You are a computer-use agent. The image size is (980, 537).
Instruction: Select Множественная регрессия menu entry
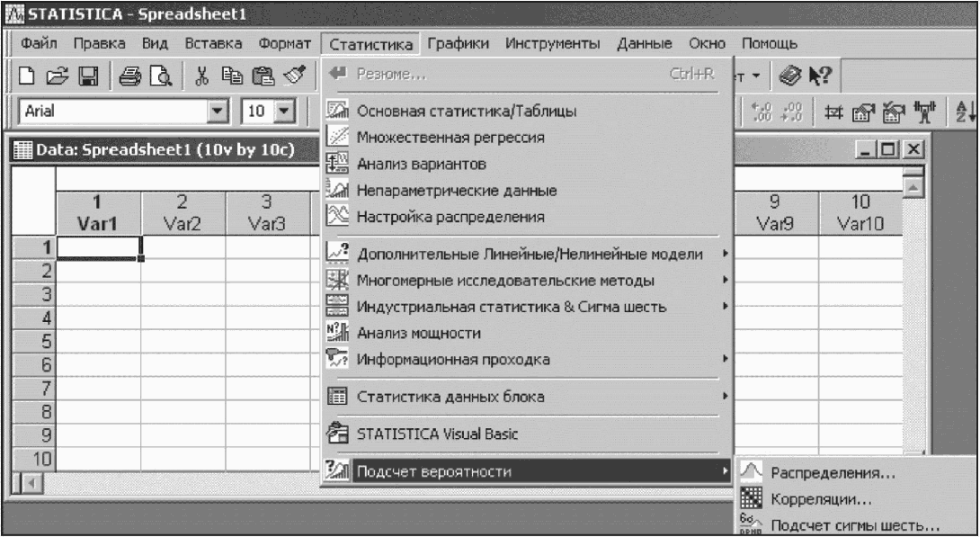pos(526,138)
